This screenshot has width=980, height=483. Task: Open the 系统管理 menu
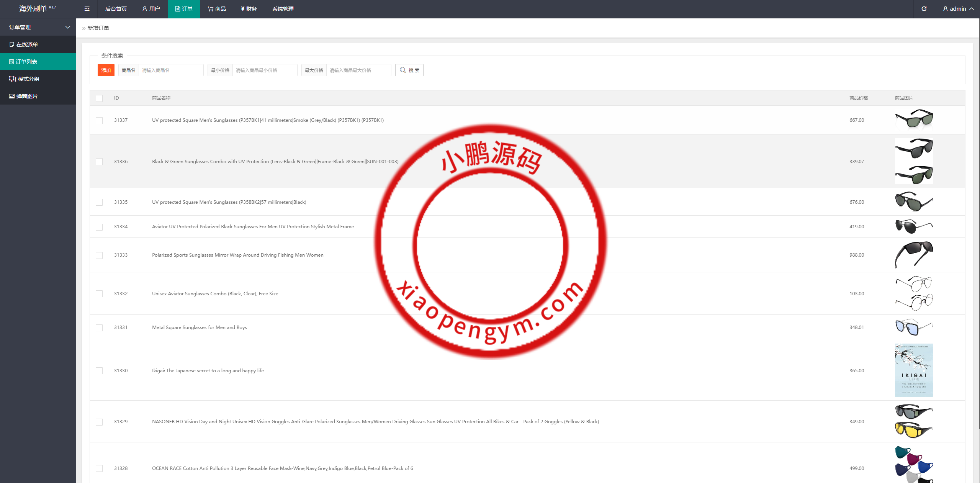point(283,9)
